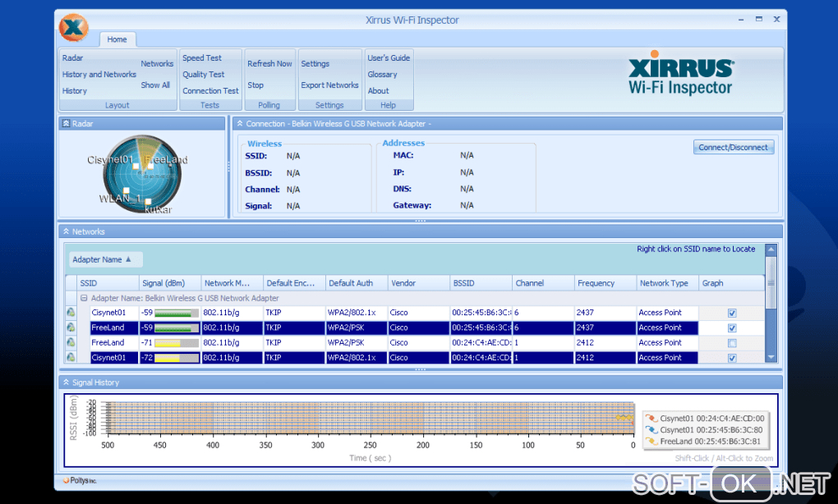Sort by Frequency column header
Screen dimensions: 838x504
point(605,283)
